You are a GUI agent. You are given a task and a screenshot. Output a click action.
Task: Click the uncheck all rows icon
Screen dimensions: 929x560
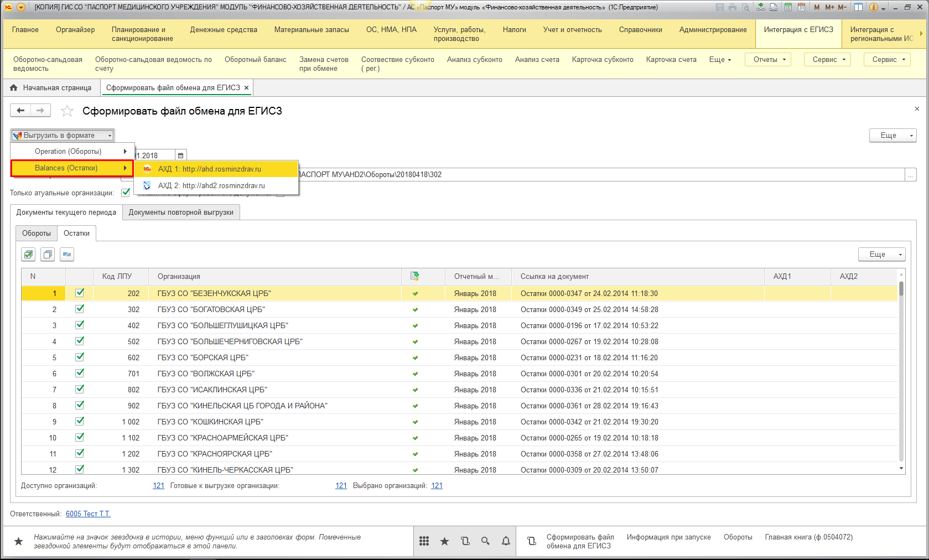tap(48, 255)
